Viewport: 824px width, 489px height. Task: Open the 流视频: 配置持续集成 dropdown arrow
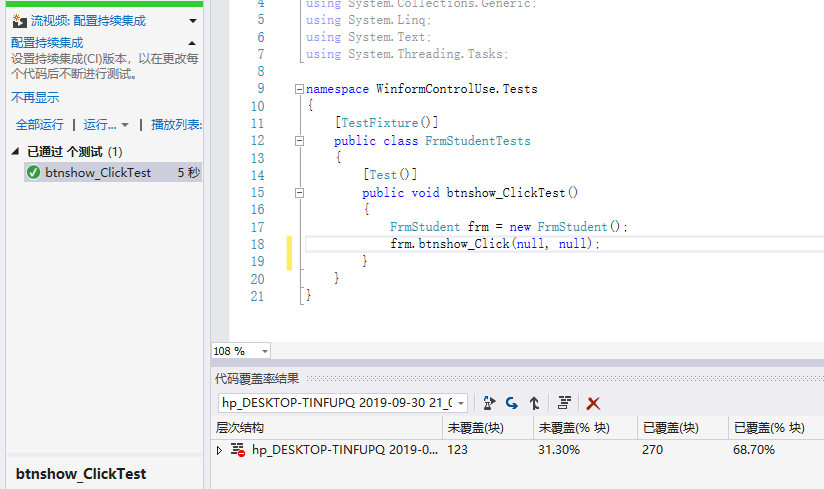pos(193,21)
